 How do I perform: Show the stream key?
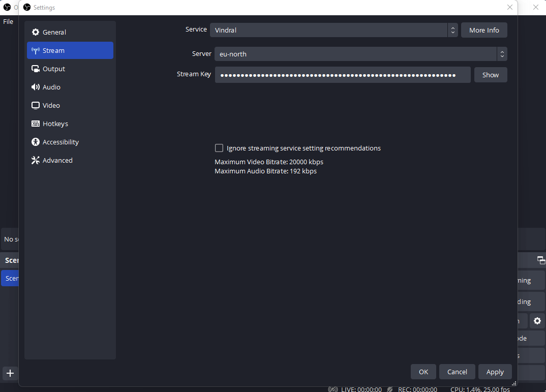pyautogui.click(x=490, y=75)
